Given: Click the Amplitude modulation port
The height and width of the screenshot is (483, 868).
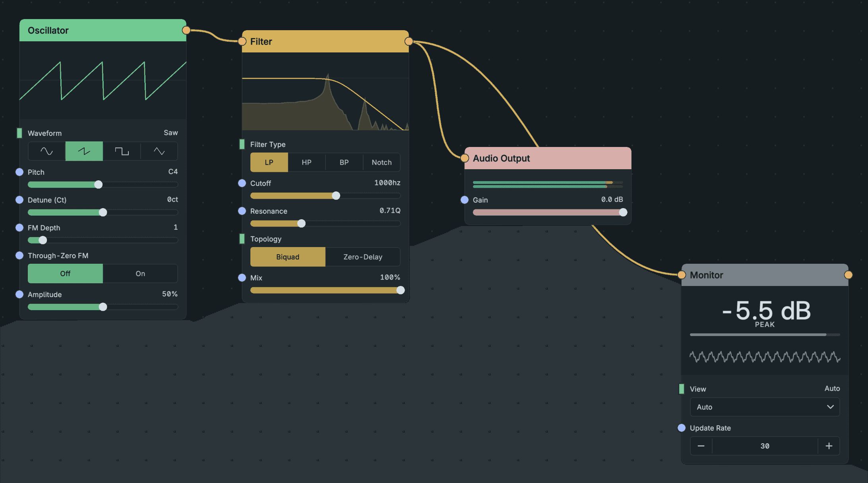Looking at the screenshot, I should pos(19,294).
